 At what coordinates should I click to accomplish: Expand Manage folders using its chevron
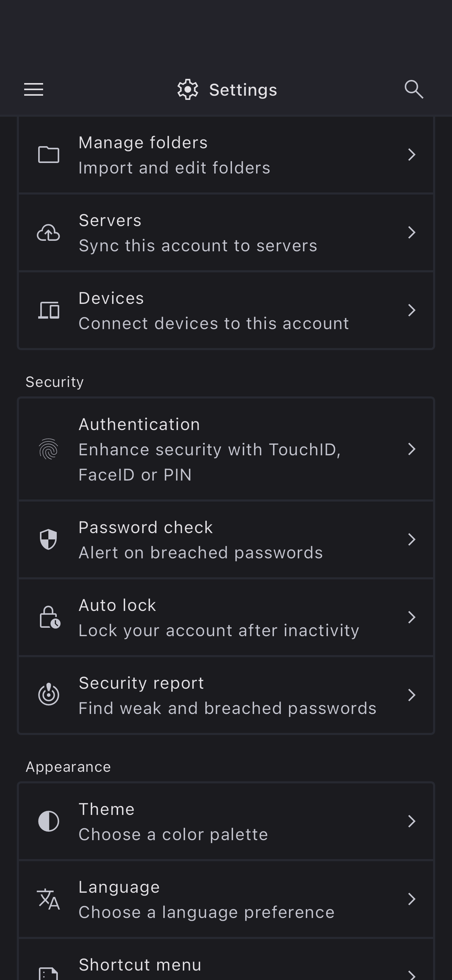tap(411, 155)
